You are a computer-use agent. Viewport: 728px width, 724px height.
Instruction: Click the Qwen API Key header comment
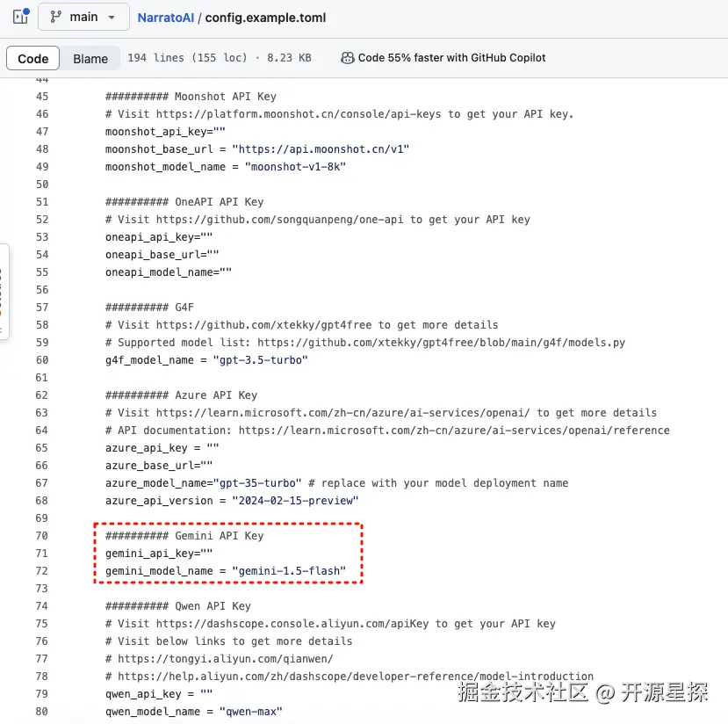[177, 606]
